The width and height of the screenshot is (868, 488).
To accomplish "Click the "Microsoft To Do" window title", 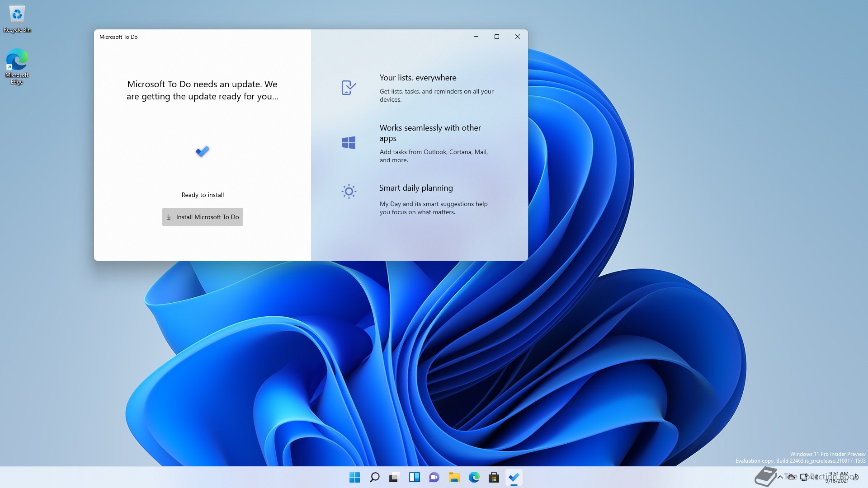I will [118, 37].
